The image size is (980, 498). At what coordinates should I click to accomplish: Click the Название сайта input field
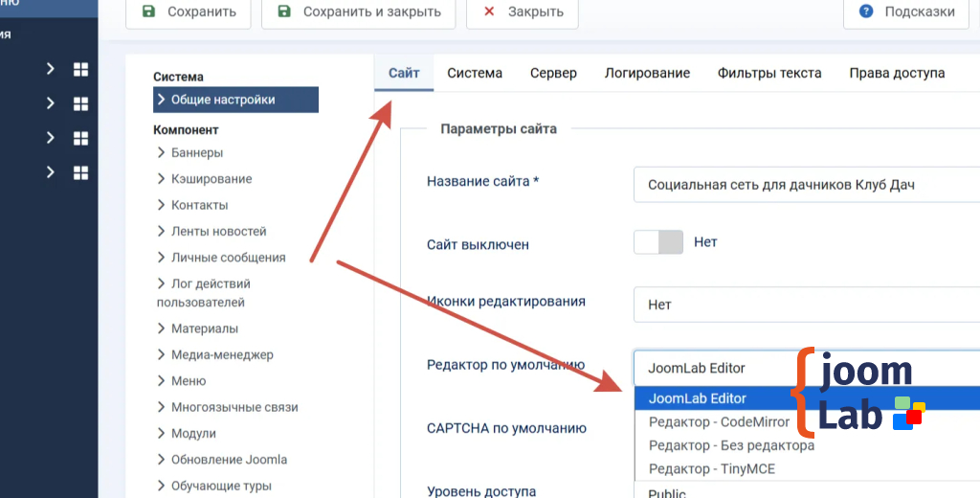[807, 185]
